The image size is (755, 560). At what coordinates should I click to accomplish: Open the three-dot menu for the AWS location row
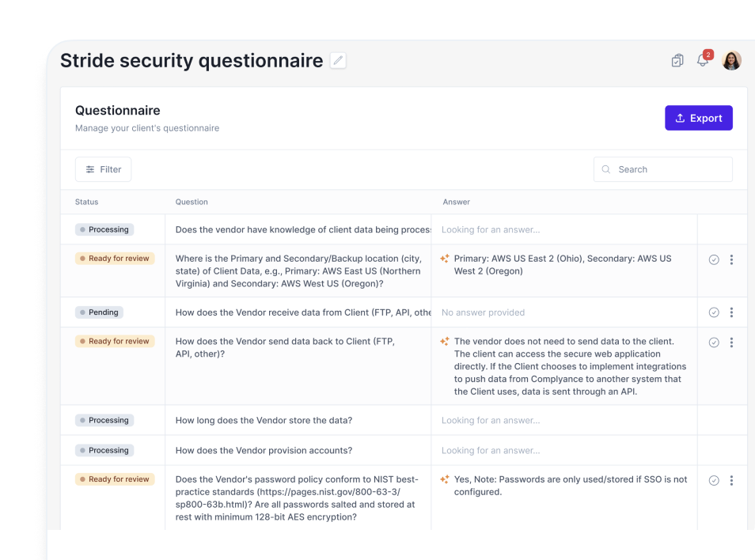(x=731, y=259)
